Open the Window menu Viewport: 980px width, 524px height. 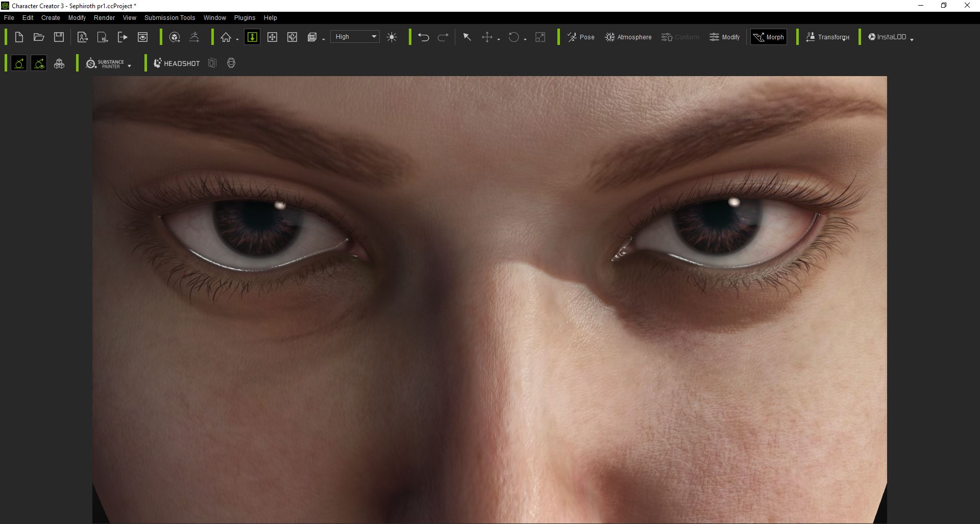tap(215, 17)
